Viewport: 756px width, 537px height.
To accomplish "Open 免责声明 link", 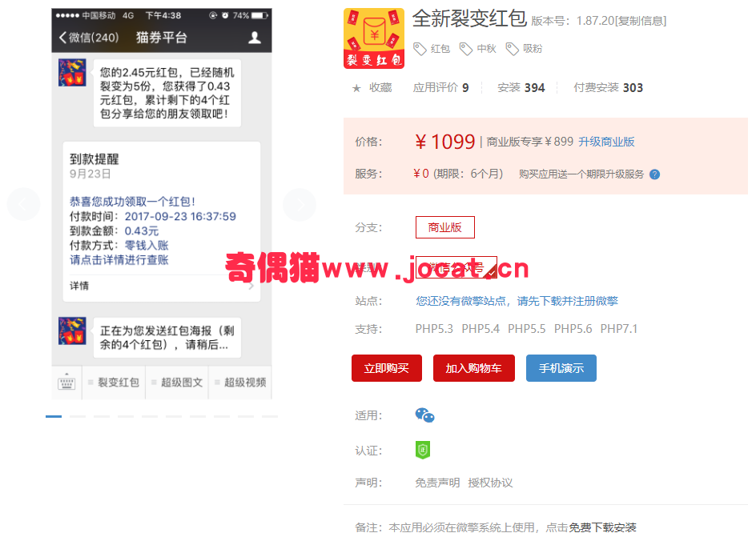I will pyautogui.click(x=437, y=483).
